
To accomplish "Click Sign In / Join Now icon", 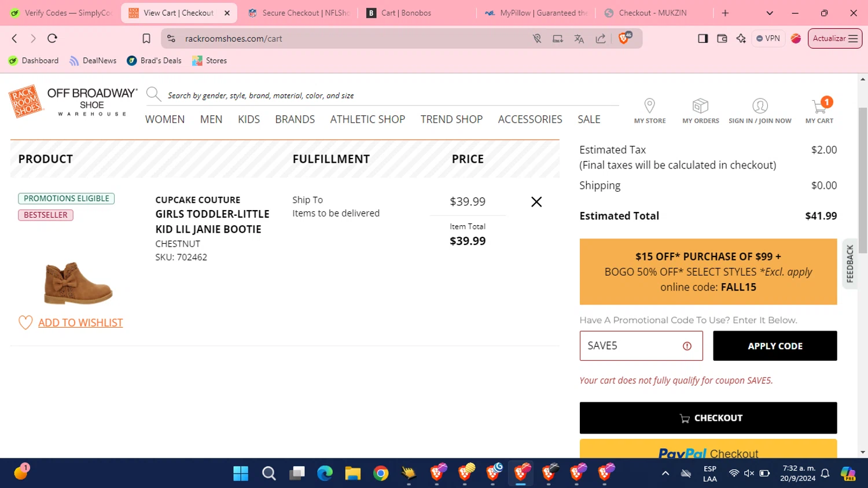I will [x=760, y=105].
